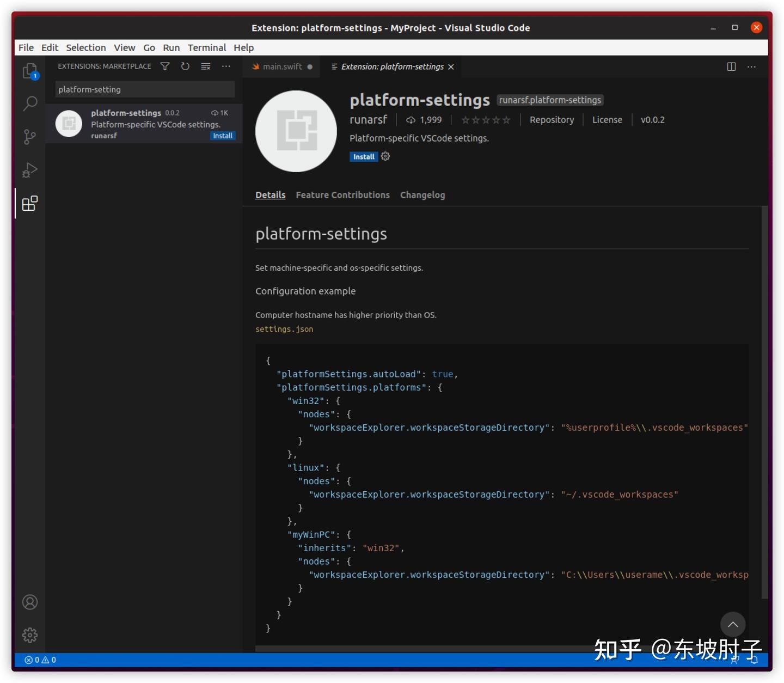
Task: Open the extension's Repository link
Action: pyautogui.click(x=552, y=119)
